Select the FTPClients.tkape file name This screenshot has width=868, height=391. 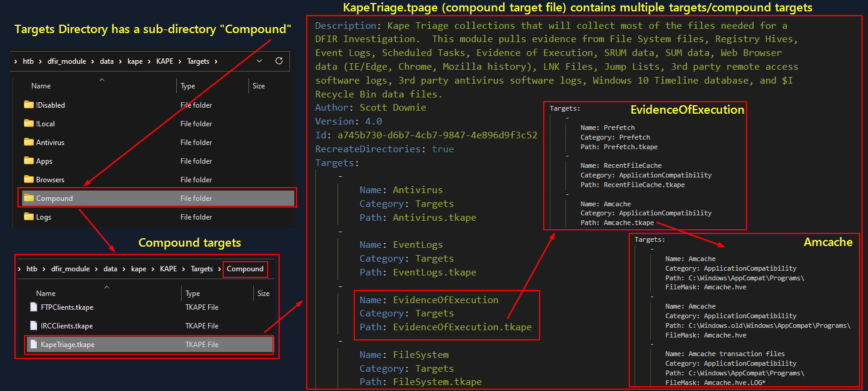[67, 307]
